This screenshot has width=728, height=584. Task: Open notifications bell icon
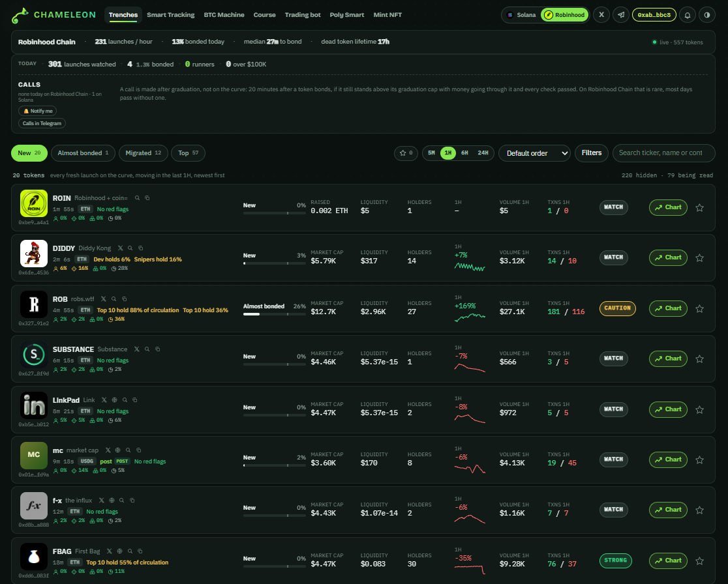pos(688,15)
